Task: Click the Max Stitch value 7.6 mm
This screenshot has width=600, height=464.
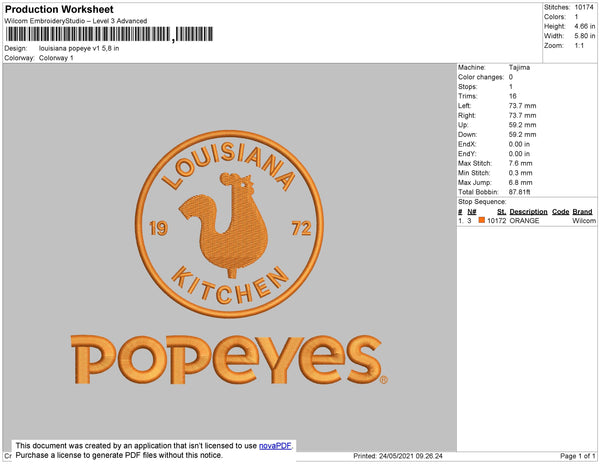Action: [520, 163]
